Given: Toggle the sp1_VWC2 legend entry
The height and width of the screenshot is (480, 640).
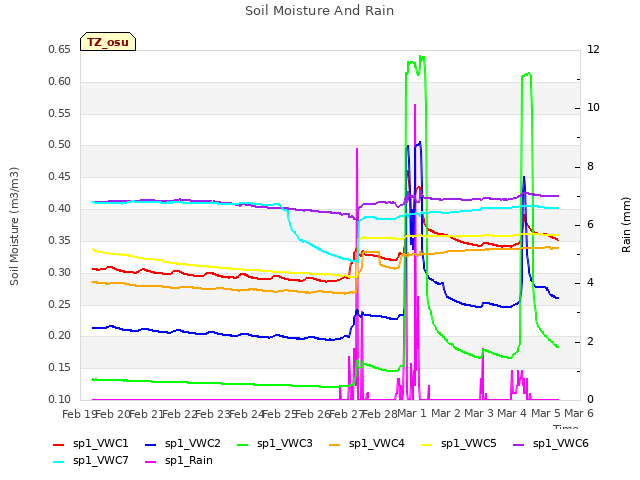Looking at the screenshot, I should click(183, 444).
